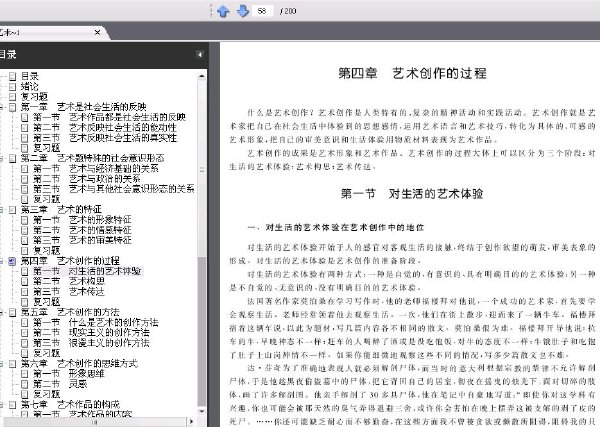Open the 目录 bookmark entry
Image resolution: width=600 pixels, height=427 pixels.
tap(29, 76)
